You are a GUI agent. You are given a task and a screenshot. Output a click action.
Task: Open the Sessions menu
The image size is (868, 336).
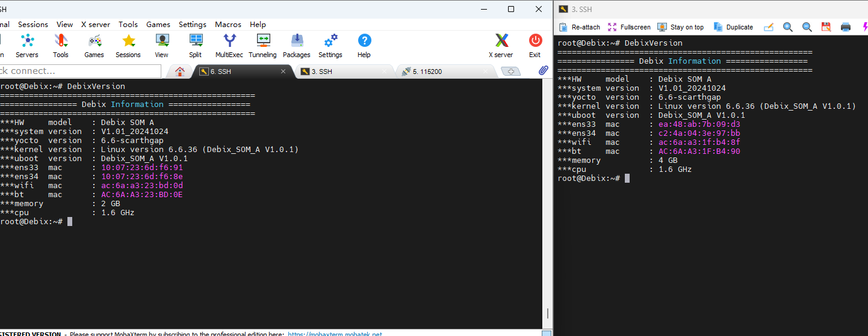tap(33, 25)
